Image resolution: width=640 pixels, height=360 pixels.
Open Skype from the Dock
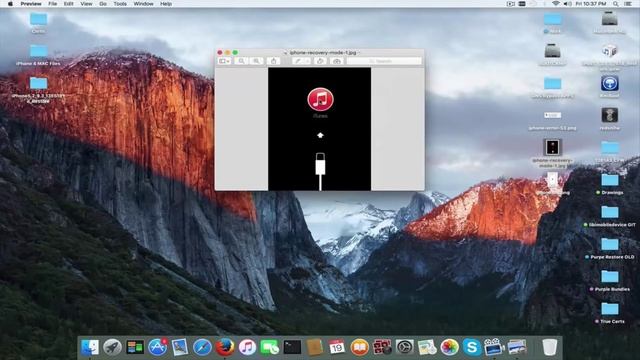pos(472,347)
